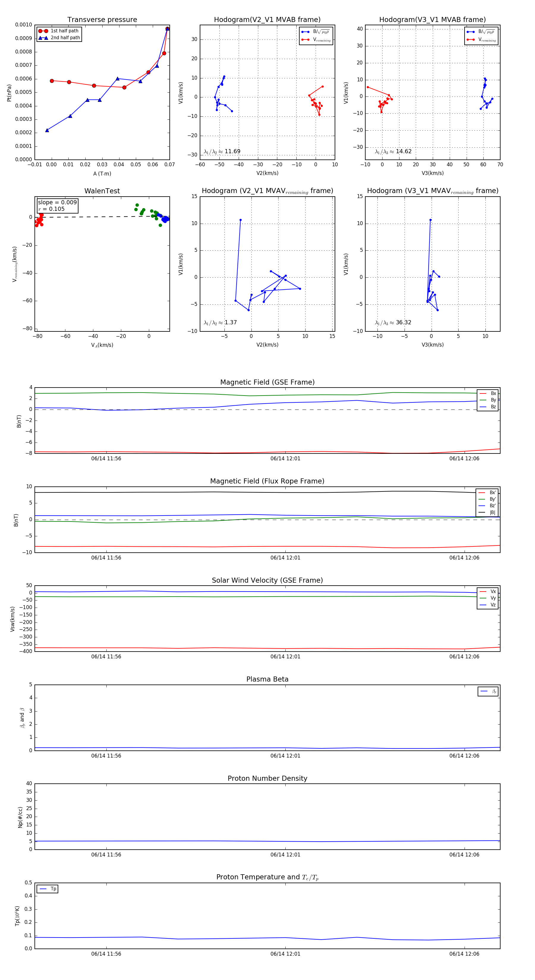535x980 pixels.
Task: Click the '06/14 11:56' tick in temperature plot
Action: tap(106, 954)
